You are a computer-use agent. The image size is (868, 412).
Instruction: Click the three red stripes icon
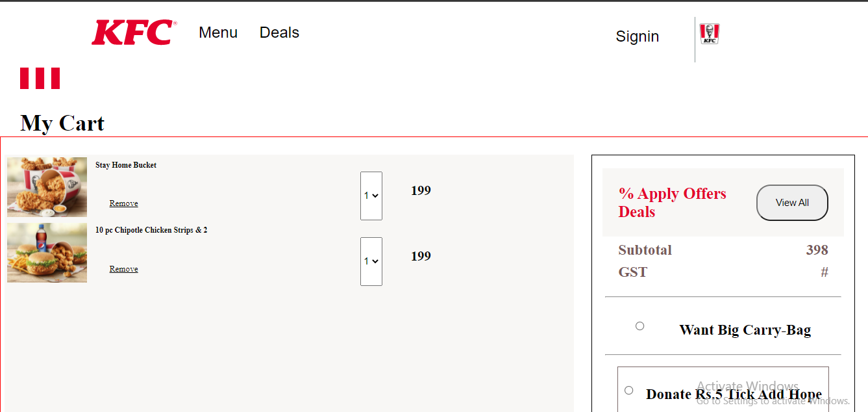pyautogui.click(x=40, y=78)
